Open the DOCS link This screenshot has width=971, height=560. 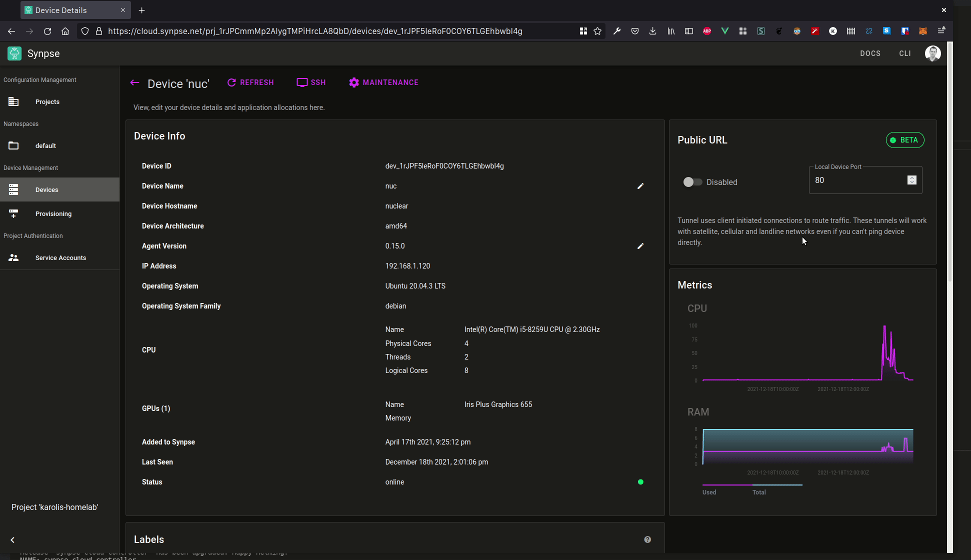tap(870, 53)
